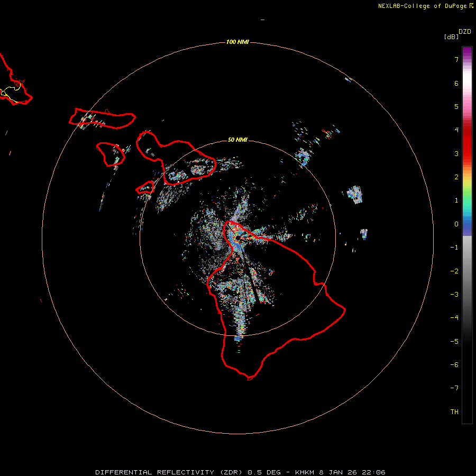The width and height of the screenshot is (476, 476).
Task: Click the 5 value on color scale
Action: click(456, 106)
